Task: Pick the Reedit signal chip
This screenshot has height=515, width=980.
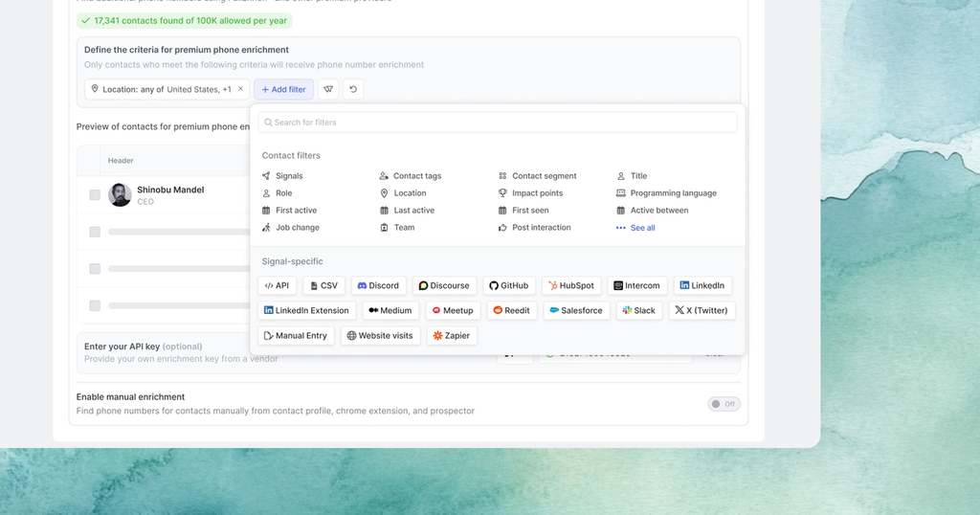Action: [x=512, y=310]
